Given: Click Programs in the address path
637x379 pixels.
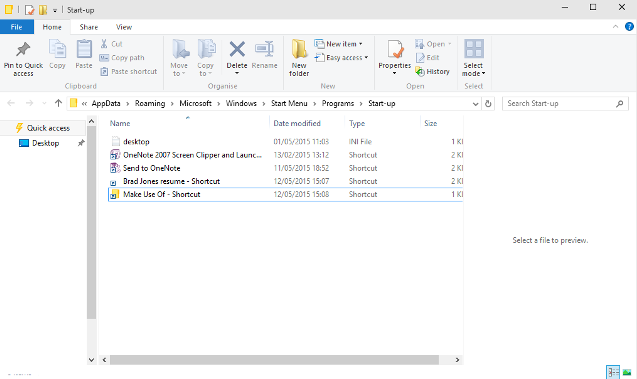Looking at the screenshot, I should click(x=338, y=103).
